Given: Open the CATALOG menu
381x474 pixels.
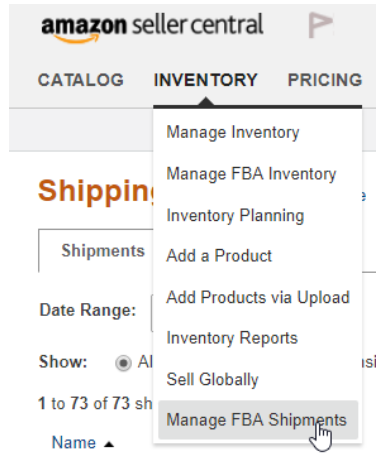Looking at the screenshot, I should [x=81, y=80].
